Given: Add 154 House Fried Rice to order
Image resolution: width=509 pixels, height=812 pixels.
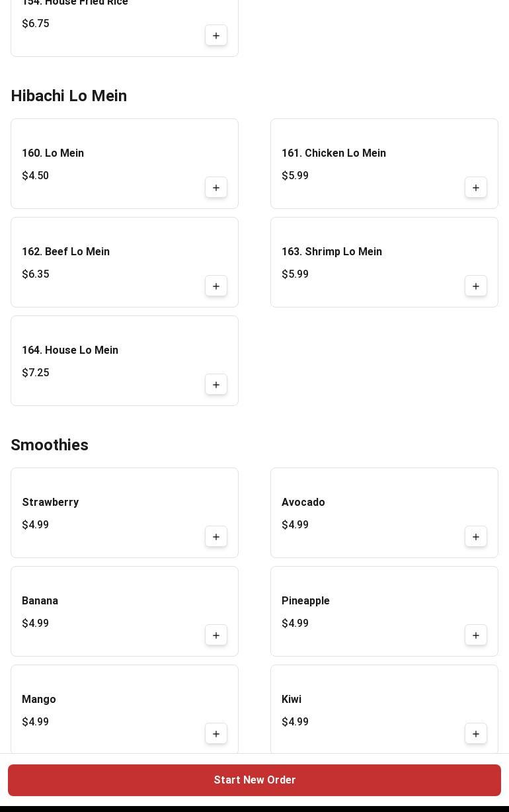Looking at the screenshot, I should 216,36.
